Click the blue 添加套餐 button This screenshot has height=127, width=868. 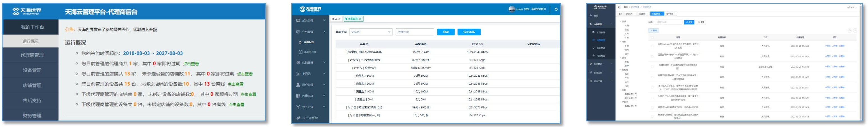469,32
